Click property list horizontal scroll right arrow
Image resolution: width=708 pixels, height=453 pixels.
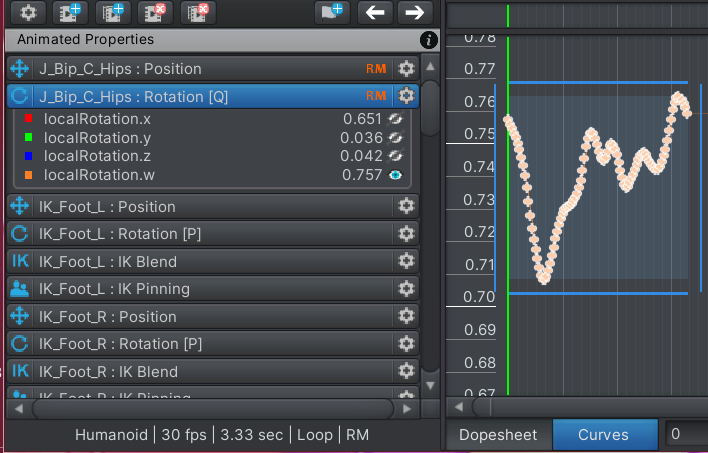pyautogui.click(x=407, y=409)
